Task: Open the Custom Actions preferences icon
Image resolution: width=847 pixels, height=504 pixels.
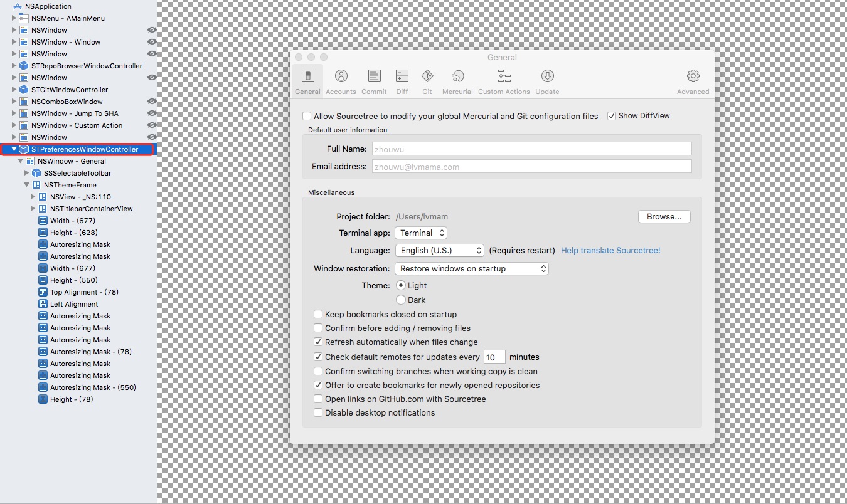Action: (504, 76)
